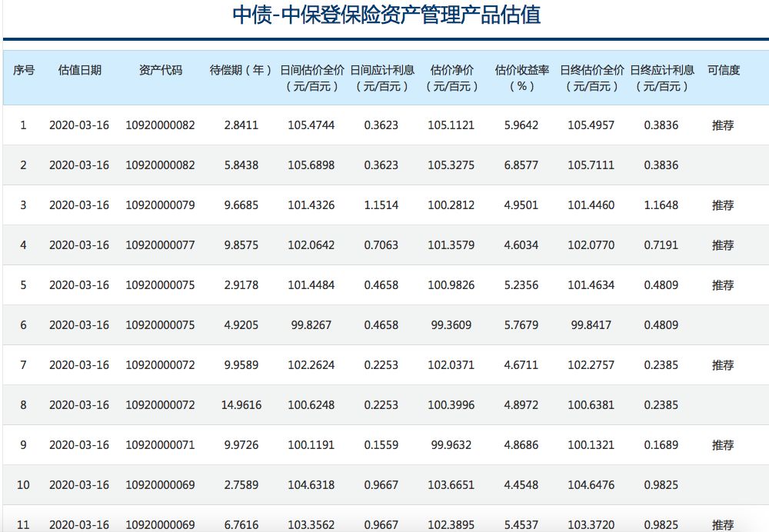Click the 推荐 label in row 1
769x532 pixels.
(723, 125)
